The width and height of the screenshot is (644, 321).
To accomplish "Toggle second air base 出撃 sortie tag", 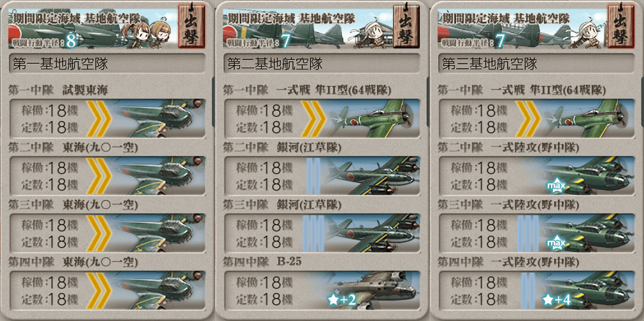I will click(x=406, y=26).
